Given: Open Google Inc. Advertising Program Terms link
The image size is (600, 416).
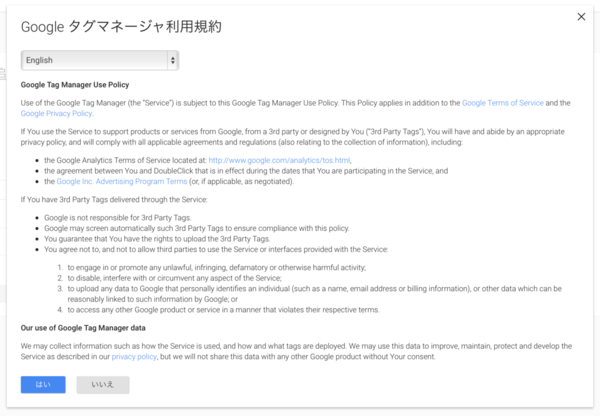Looking at the screenshot, I should (x=122, y=181).
